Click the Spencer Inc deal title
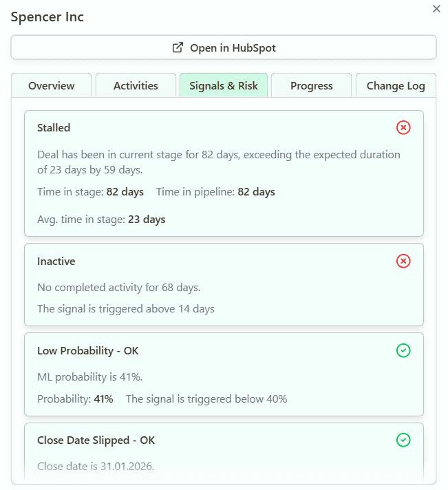Image resolution: width=448 pixels, height=490 pixels. [47, 17]
